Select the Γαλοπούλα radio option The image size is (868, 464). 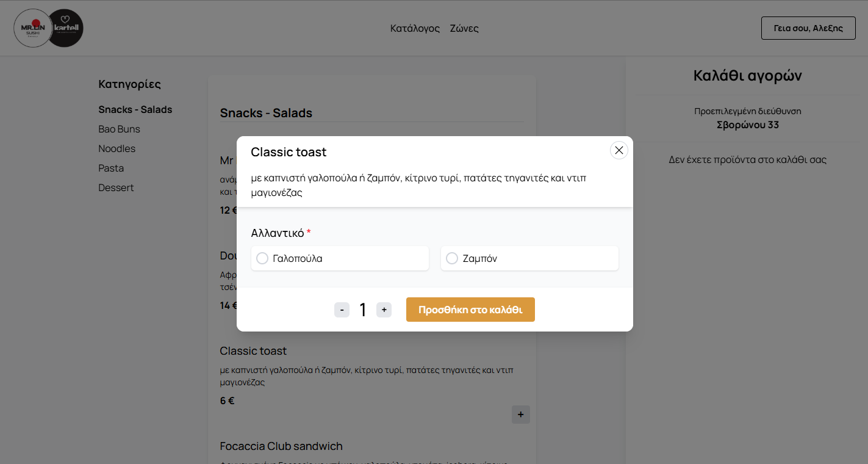pyautogui.click(x=263, y=258)
